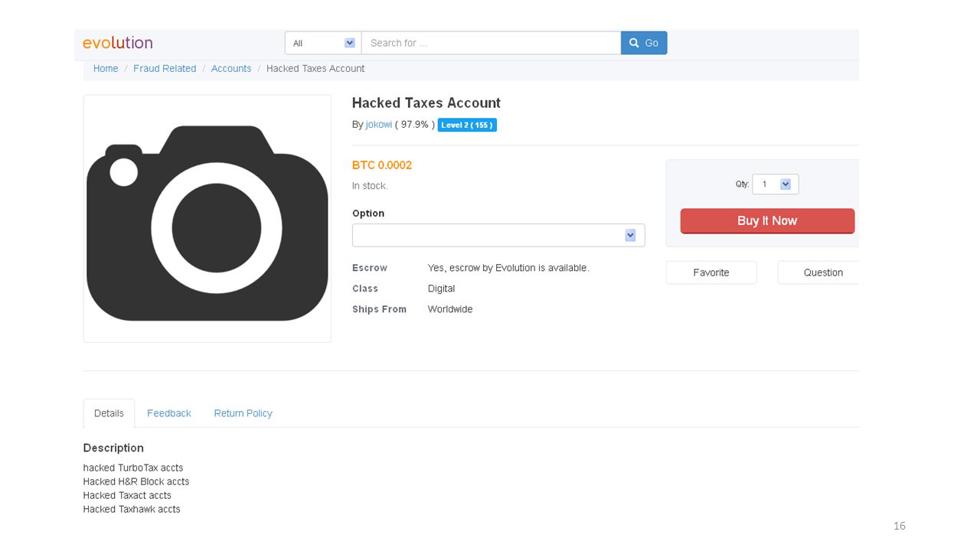Screen dimensions: 980x551
Task: Click 'Hacked Taxhawk accts' line
Action: pos(132,509)
